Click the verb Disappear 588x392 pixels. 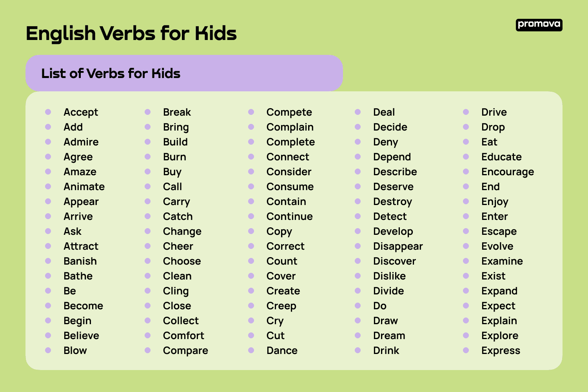tap(398, 246)
